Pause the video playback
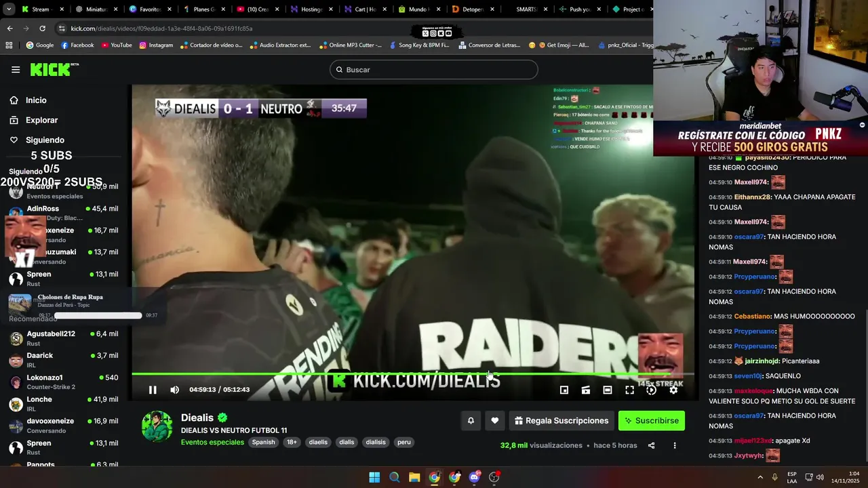The height and width of the screenshot is (488, 868). pyautogui.click(x=153, y=390)
